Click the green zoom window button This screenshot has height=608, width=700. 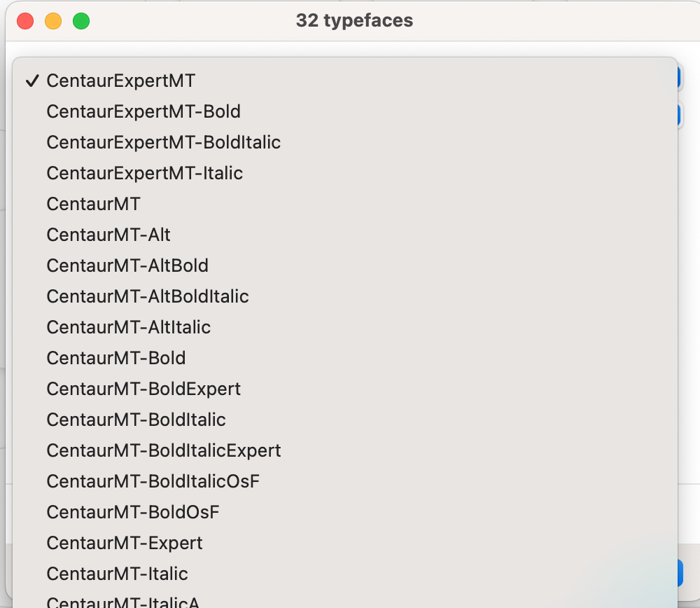point(81,21)
